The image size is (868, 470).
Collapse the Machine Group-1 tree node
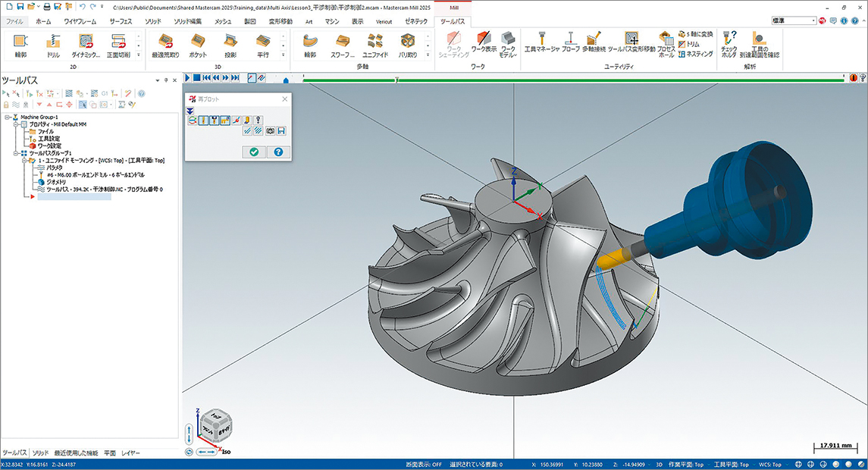[x=6, y=117]
